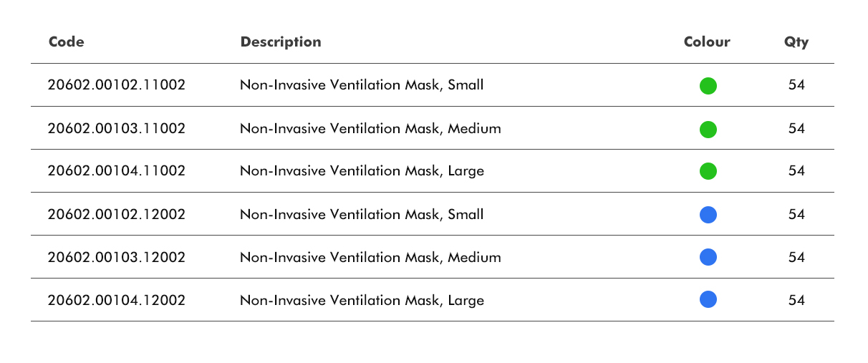Select blue swatch for code 20602.00103.12002
This screenshot has height=363, width=868.
click(x=708, y=257)
